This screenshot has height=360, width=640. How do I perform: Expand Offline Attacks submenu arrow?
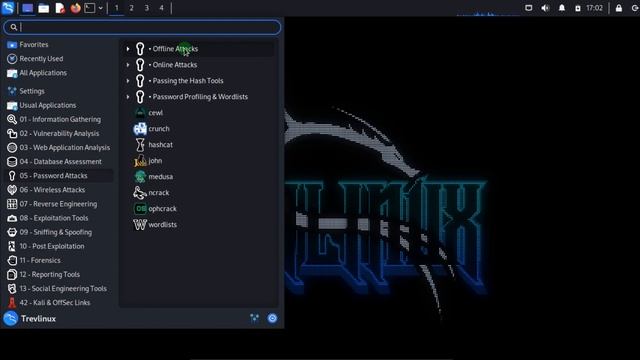click(128, 49)
